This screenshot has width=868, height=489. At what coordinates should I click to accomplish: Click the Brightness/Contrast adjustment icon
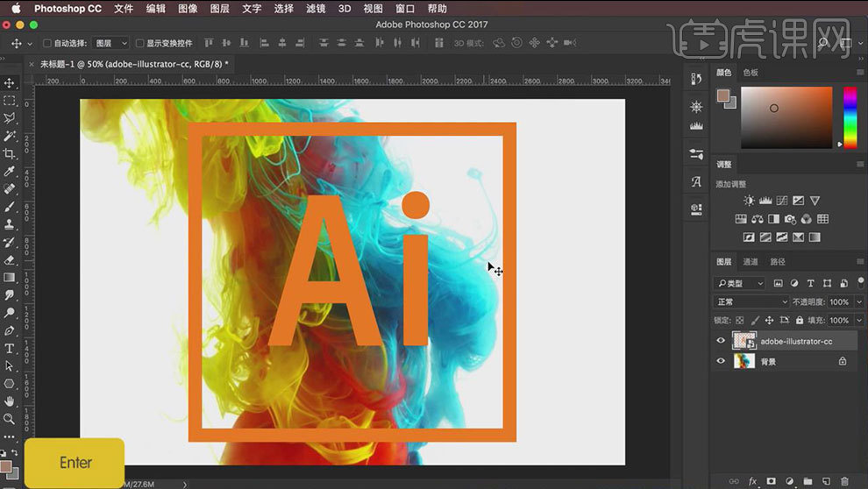[x=749, y=201]
